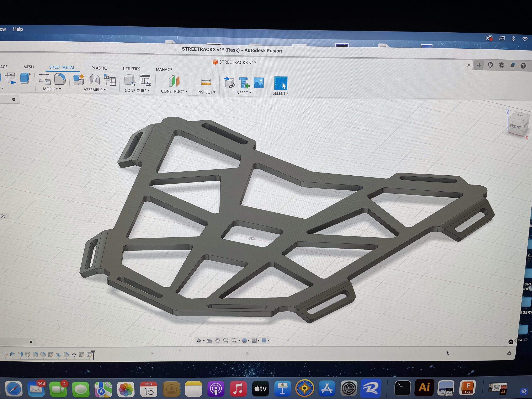This screenshot has height=399, width=532.
Task: Click FRONT face of the view cube
Action: pos(515,126)
